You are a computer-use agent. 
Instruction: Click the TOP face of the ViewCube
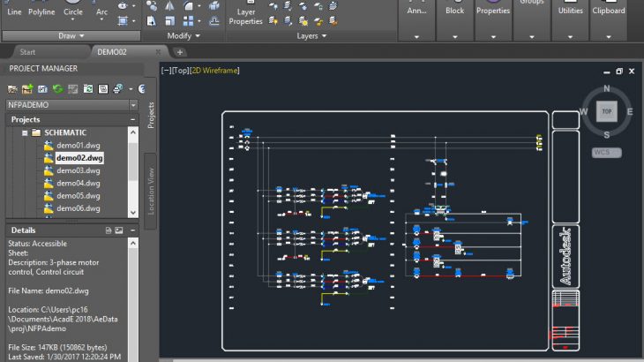click(x=607, y=112)
